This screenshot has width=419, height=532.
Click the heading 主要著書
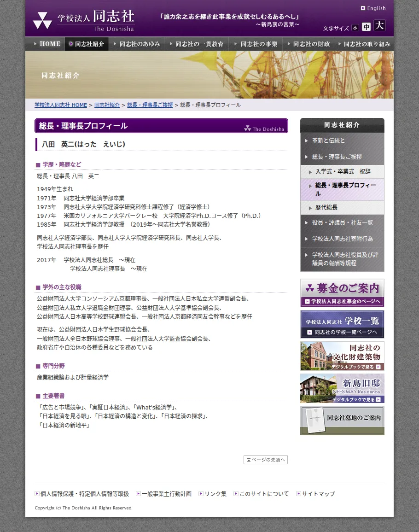(x=53, y=396)
